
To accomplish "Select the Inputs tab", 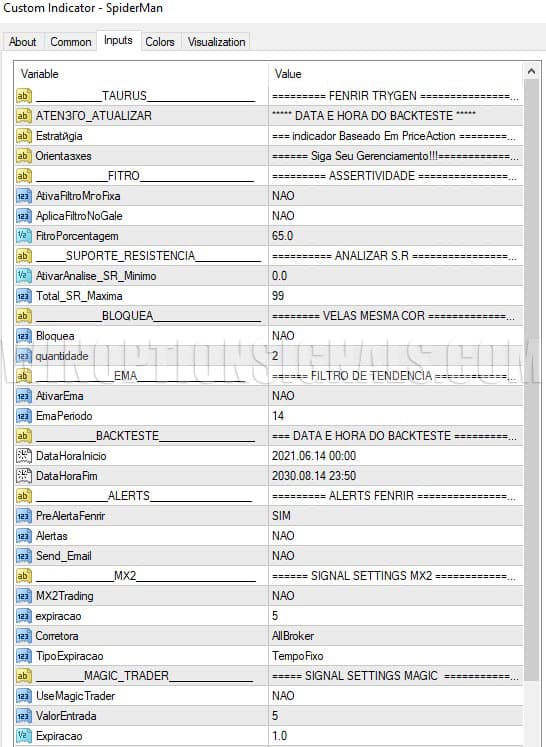I will pos(118,40).
